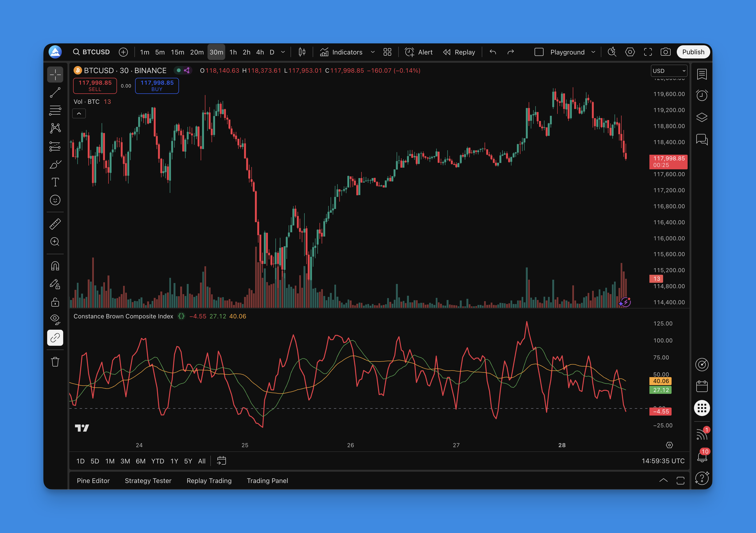Viewport: 756px width, 533px height.
Task: Expand the bottom panel chevron
Action: tap(664, 481)
